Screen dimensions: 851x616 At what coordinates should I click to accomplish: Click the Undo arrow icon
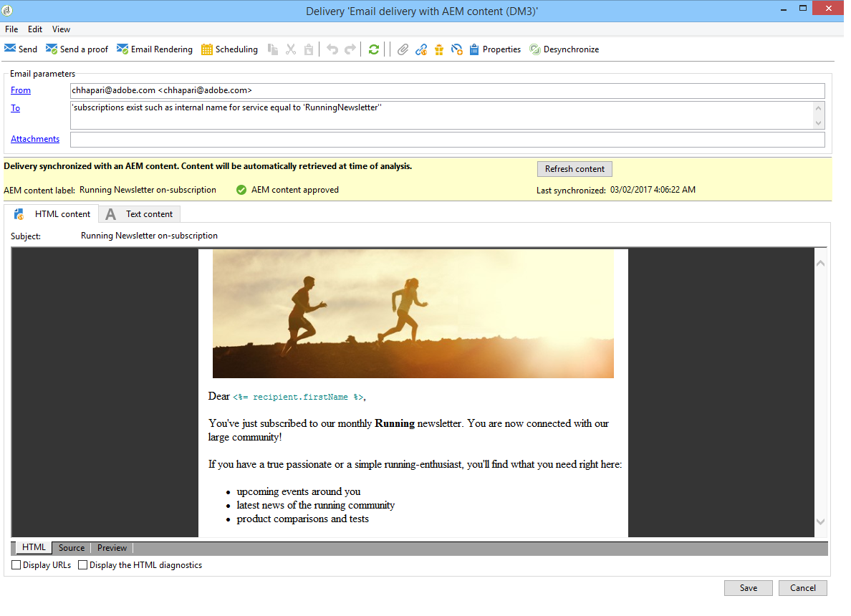coord(332,49)
